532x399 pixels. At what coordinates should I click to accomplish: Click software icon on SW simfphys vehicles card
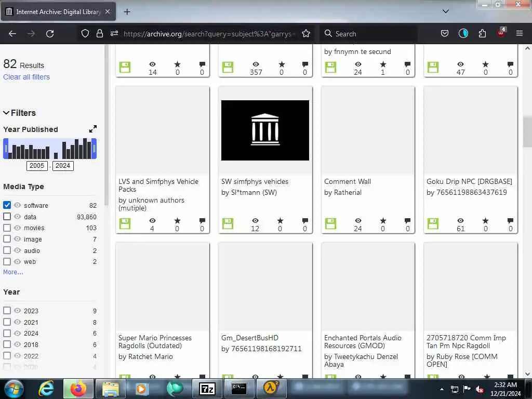coord(228,223)
